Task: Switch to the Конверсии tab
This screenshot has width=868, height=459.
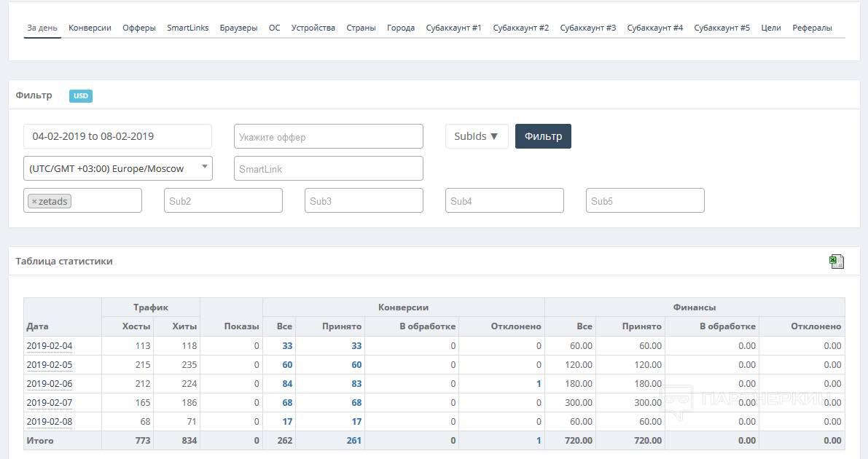Action: point(90,28)
